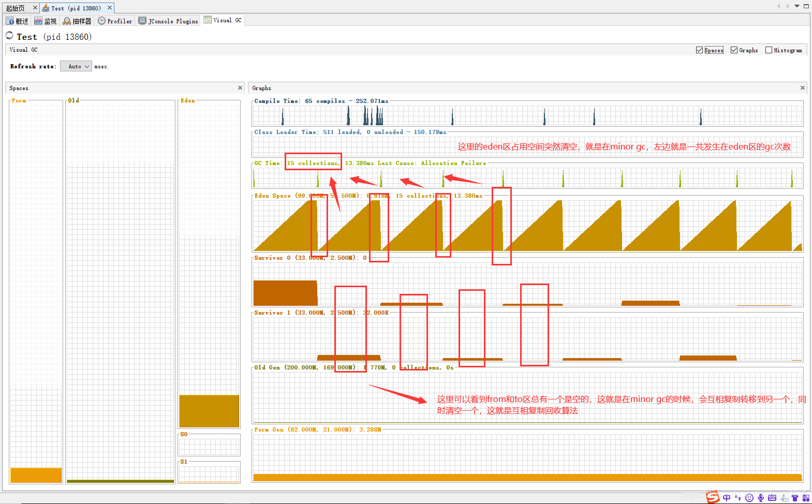Open the 抽样器 sampler tab
Screen dimensions: 812x504
pos(77,21)
